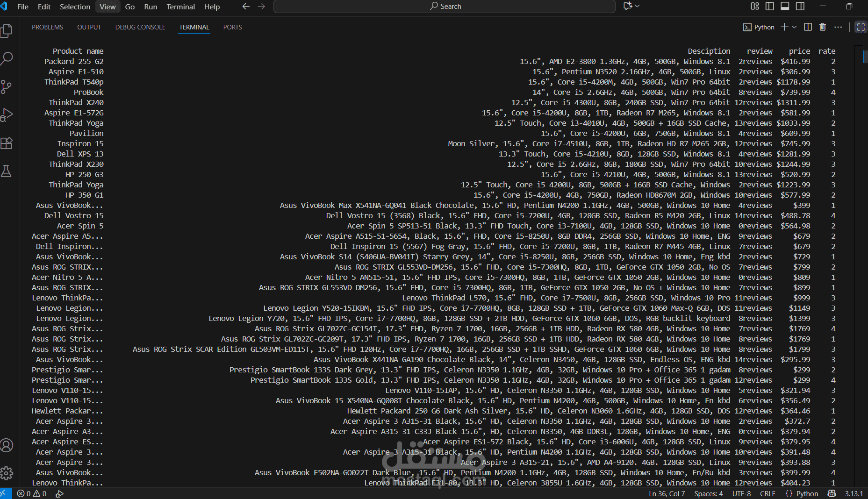Viewport: 868px width, 499px height.
Task: Open the Customize Layout control
Action: coord(755,6)
